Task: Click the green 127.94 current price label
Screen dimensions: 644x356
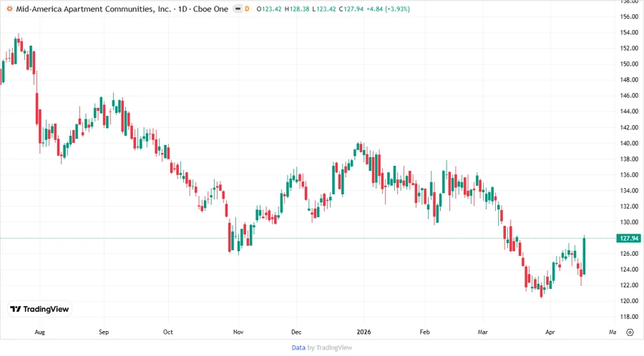Action: [x=629, y=238]
